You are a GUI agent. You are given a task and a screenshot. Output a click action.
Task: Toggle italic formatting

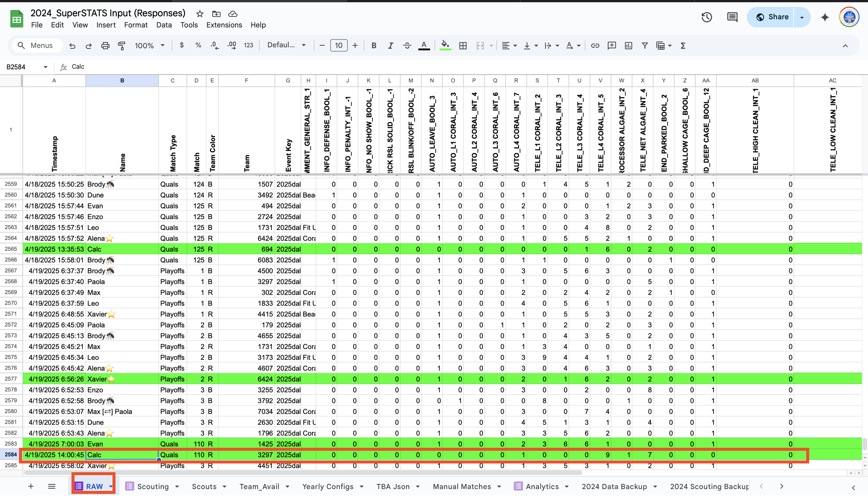pos(390,46)
